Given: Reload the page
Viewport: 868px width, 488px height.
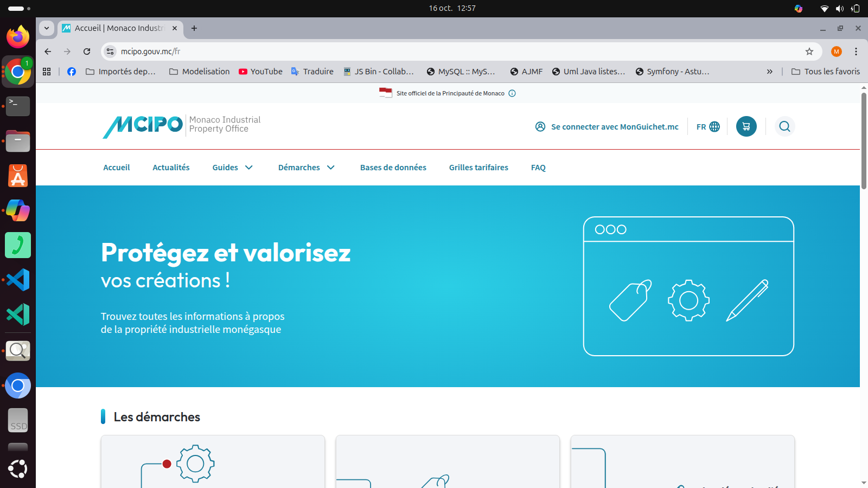Looking at the screenshot, I should pyautogui.click(x=87, y=52).
